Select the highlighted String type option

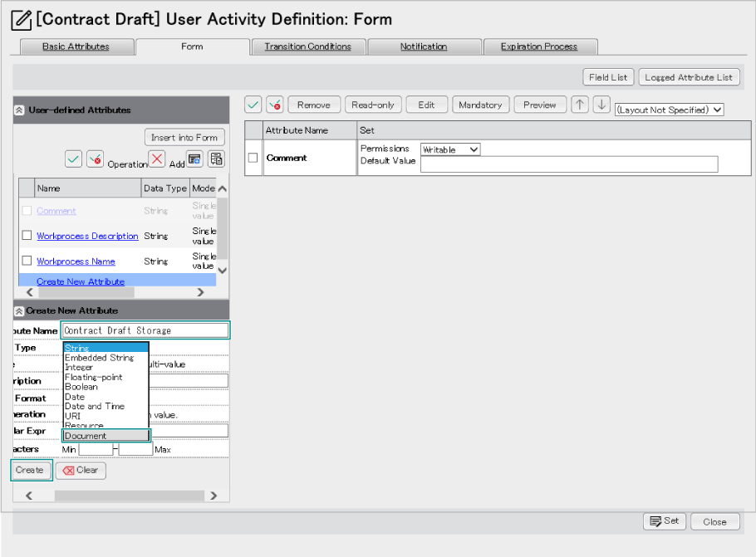[x=106, y=348]
